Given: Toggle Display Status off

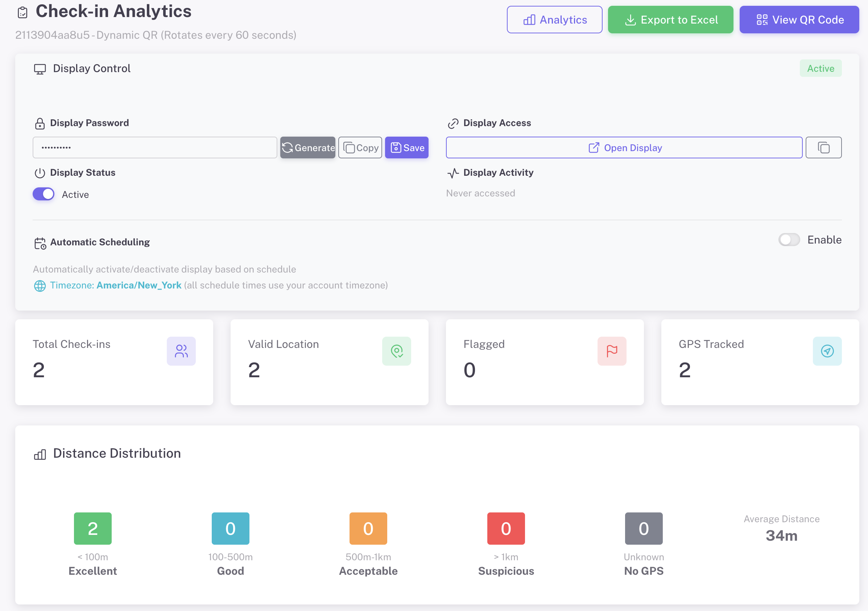Looking at the screenshot, I should 43,194.
